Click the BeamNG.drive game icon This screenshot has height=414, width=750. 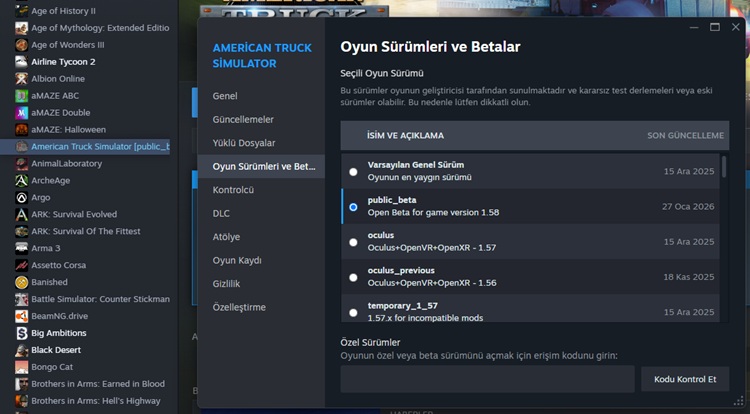pyautogui.click(x=21, y=316)
